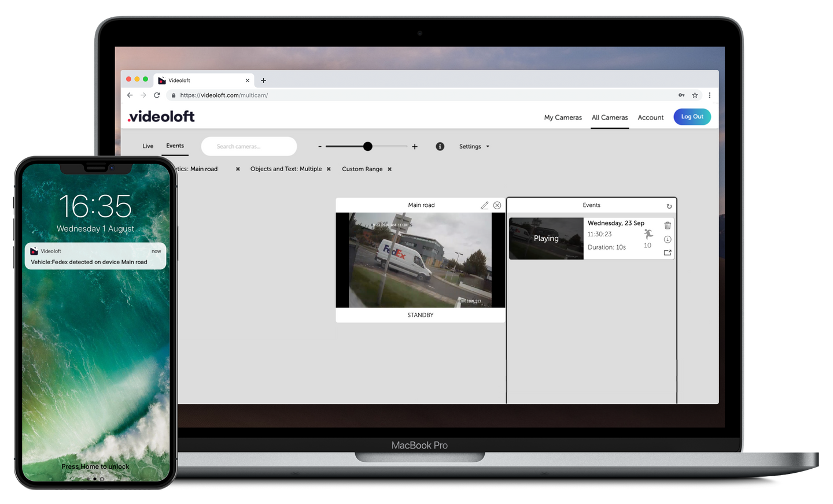Click the camera size slider handle
833x504 pixels.
(368, 146)
